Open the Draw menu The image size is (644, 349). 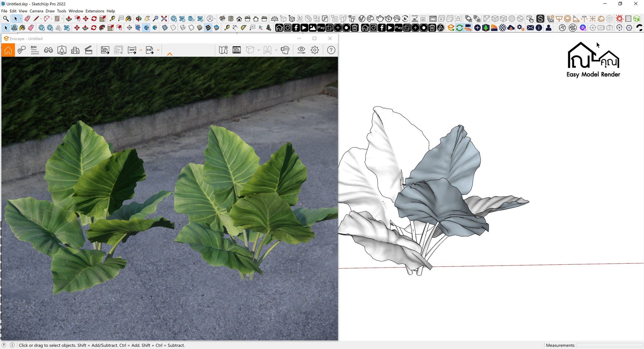(x=50, y=11)
